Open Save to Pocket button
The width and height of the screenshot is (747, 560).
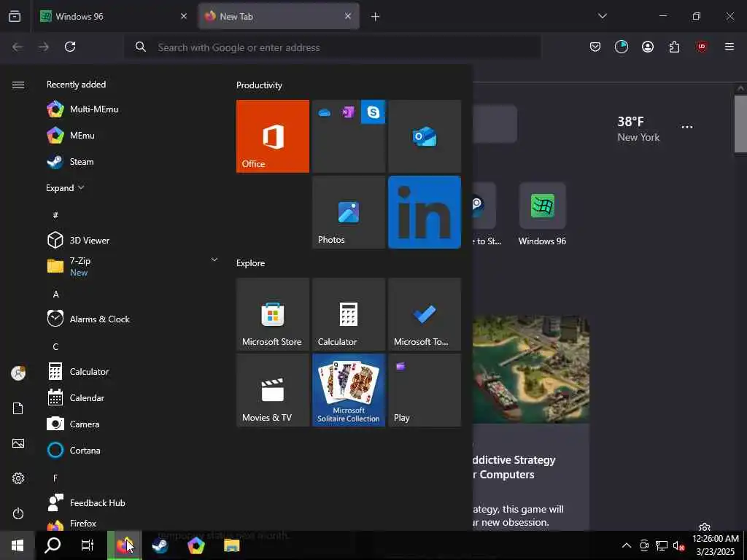click(x=595, y=47)
